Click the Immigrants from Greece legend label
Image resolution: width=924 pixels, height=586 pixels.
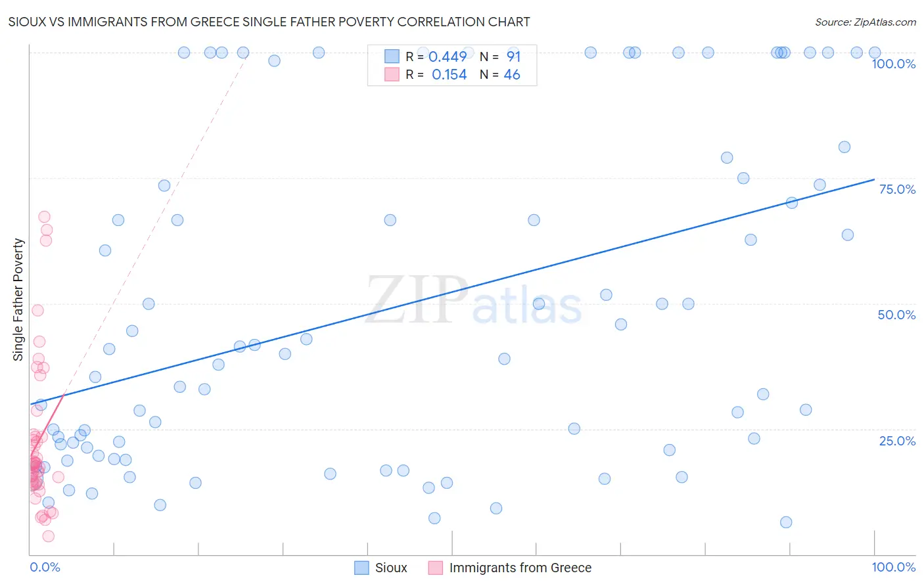click(x=520, y=568)
